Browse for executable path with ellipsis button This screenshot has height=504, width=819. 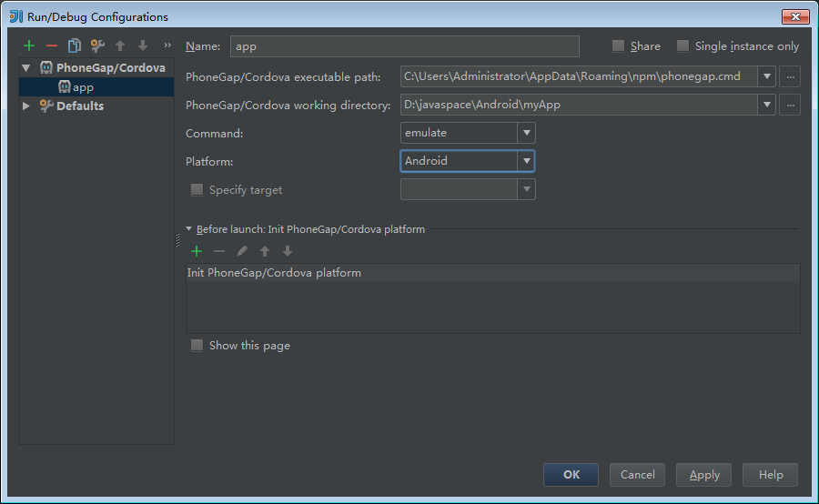point(790,76)
